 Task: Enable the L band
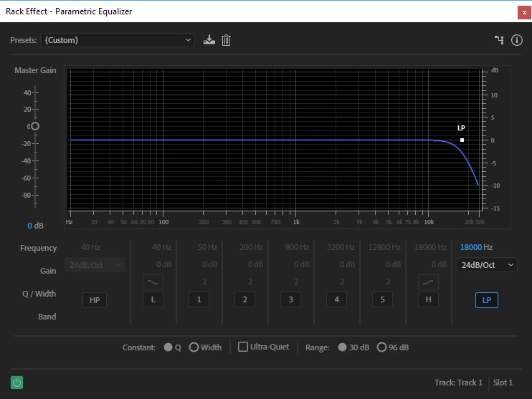[x=153, y=299]
